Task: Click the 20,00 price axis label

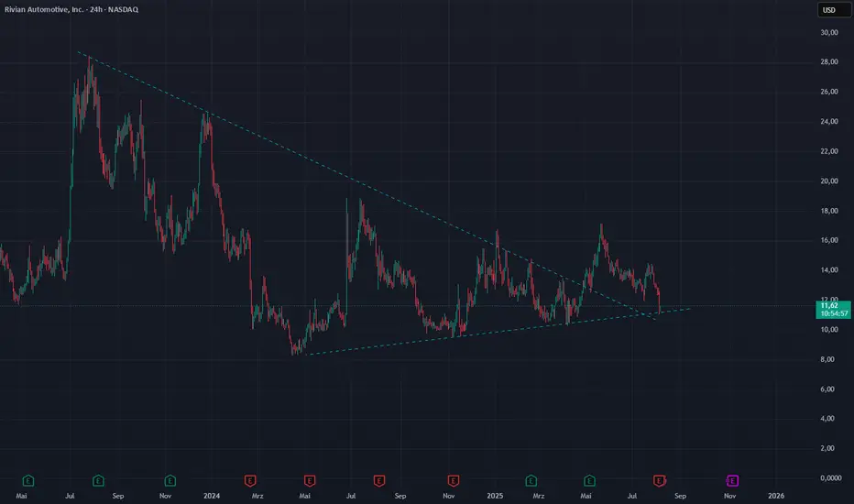Action: tap(829, 181)
